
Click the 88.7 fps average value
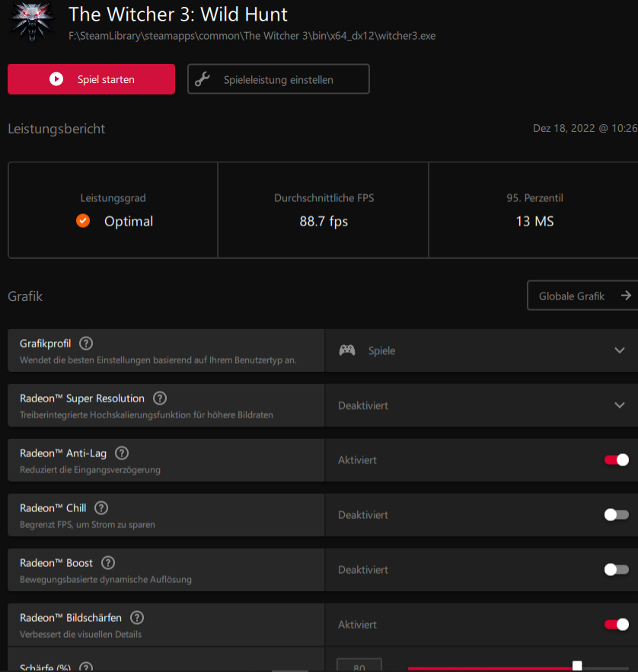pyautogui.click(x=324, y=221)
